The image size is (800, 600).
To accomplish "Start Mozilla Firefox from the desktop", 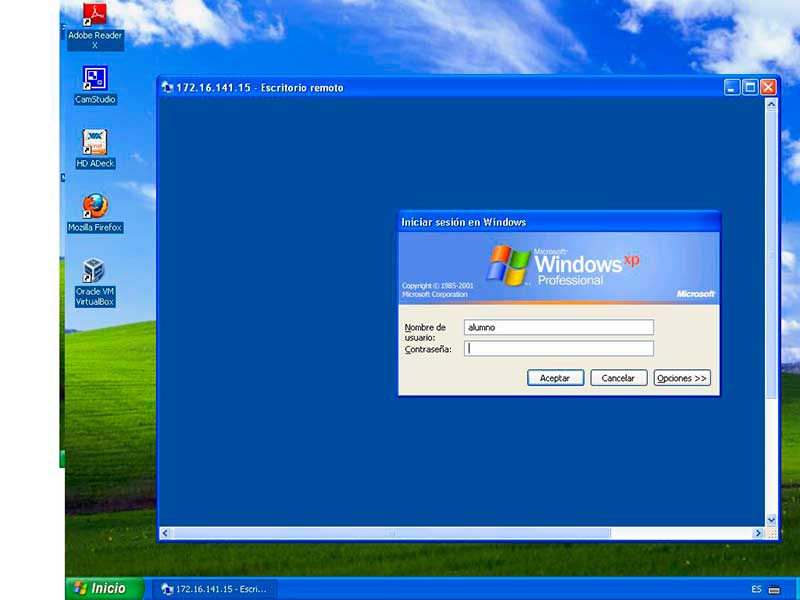I will click(x=95, y=213).
